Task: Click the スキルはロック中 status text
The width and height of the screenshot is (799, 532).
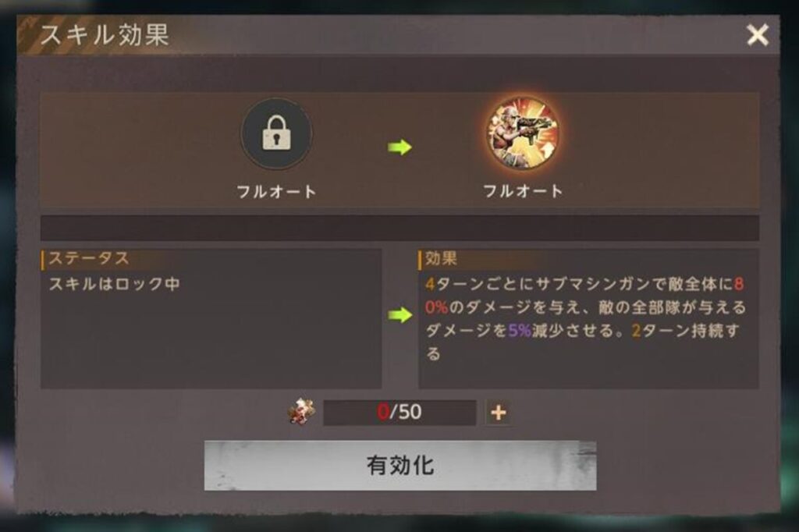Action: coord(114,284)
